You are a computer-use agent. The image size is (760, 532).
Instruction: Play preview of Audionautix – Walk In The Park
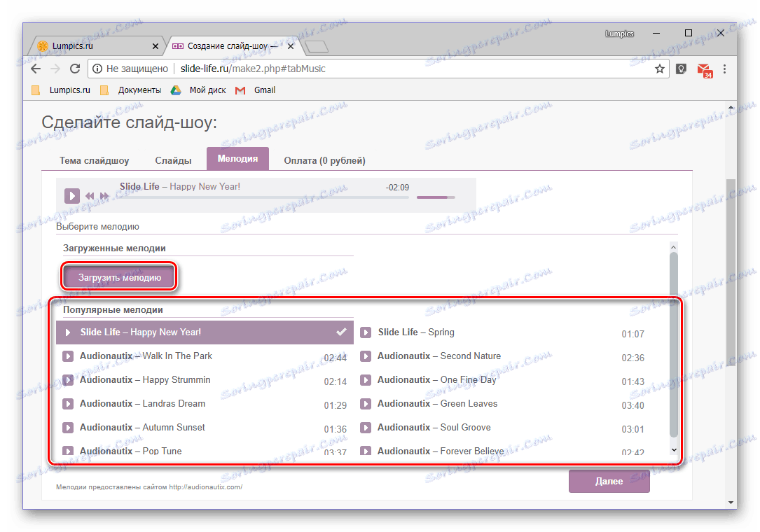point(68,356)
